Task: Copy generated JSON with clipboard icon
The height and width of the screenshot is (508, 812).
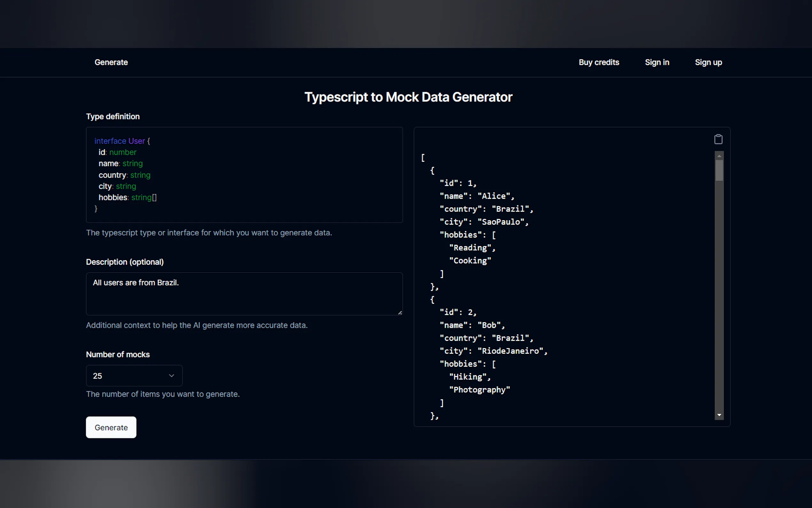Action: pyautogui.click(x=718, y=139)
